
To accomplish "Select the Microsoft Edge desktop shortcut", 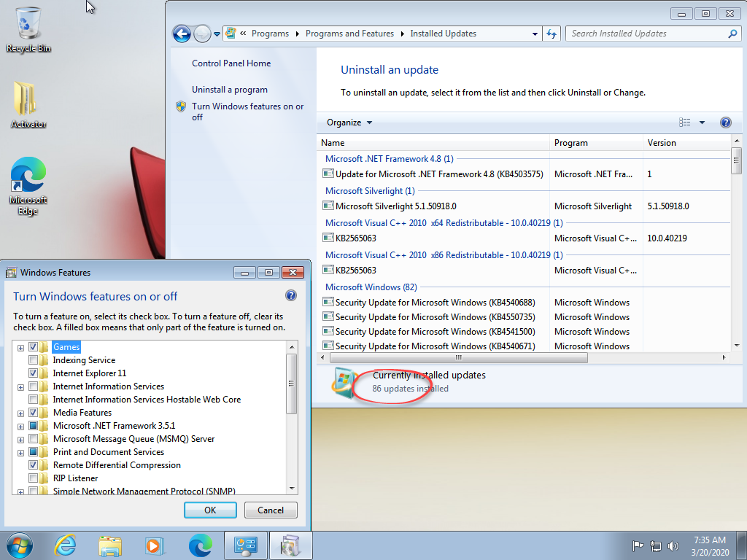I will click(28, 186).
